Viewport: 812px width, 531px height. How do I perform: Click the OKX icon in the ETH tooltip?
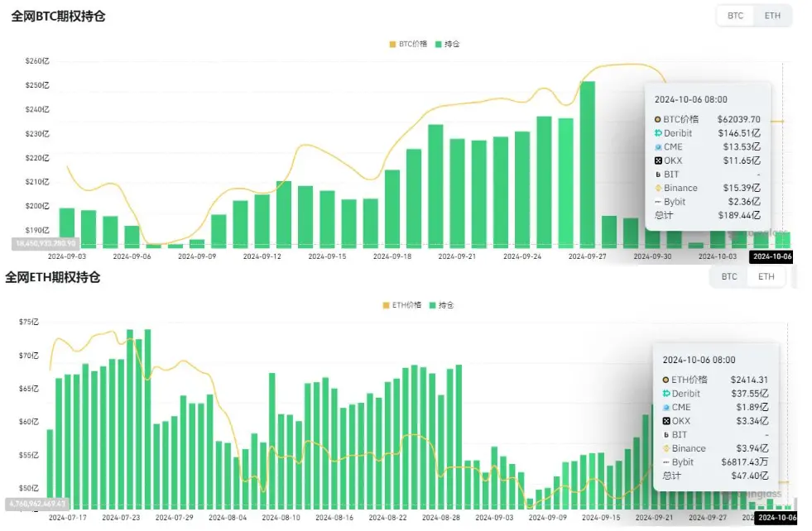click(x=665, y=420)
